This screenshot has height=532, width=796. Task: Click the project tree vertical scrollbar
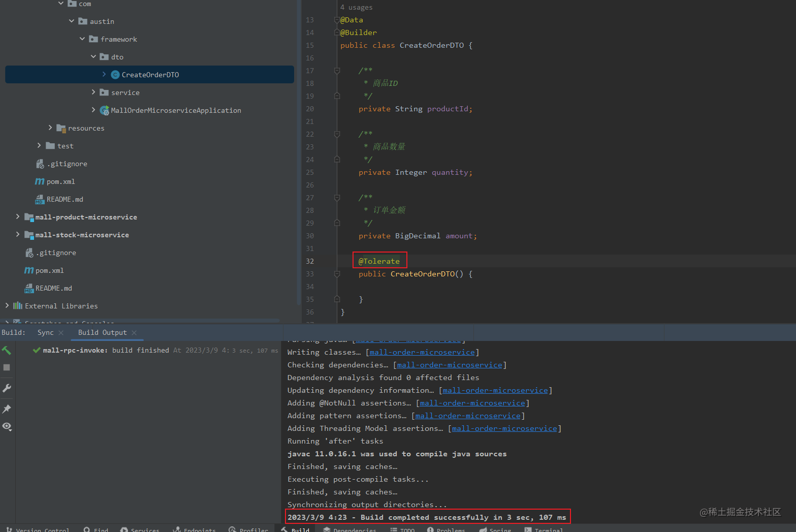coord(298,152)
